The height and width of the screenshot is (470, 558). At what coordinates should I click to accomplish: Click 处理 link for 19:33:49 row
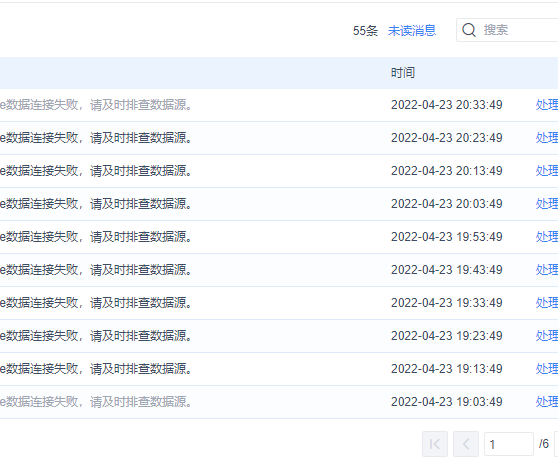pyautogui.click(x=547, y=303)
